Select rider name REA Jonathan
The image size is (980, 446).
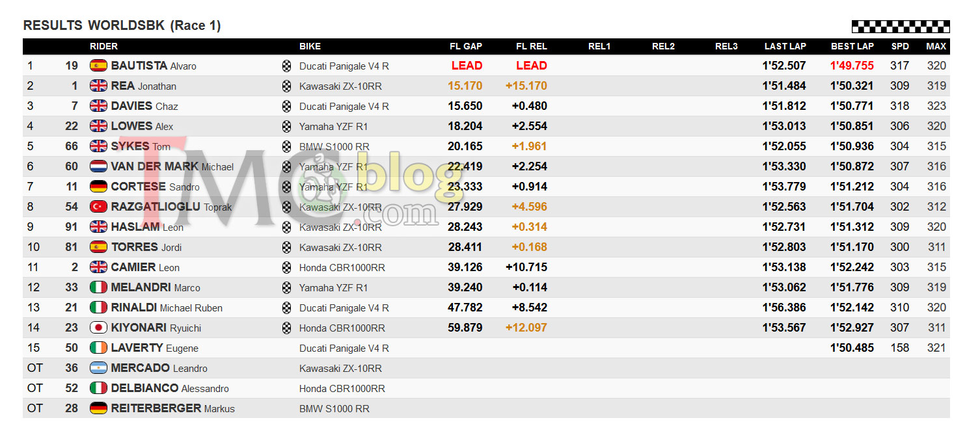144,86
